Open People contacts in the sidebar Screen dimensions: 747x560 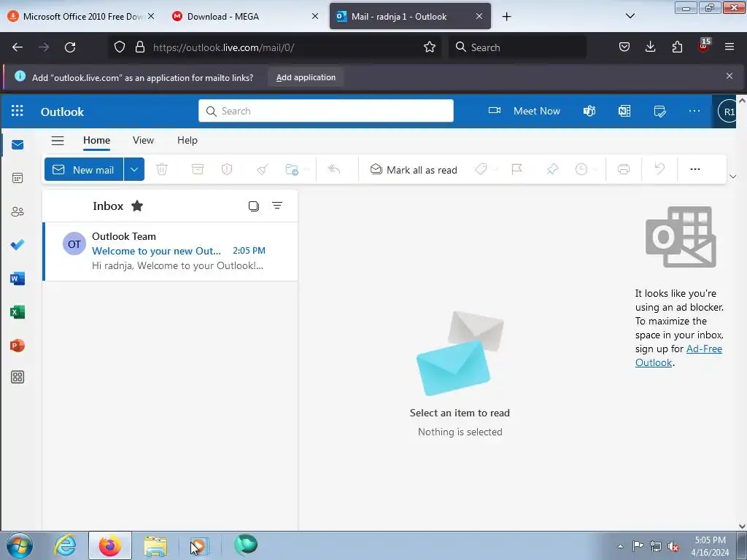(x=18, y=211)
